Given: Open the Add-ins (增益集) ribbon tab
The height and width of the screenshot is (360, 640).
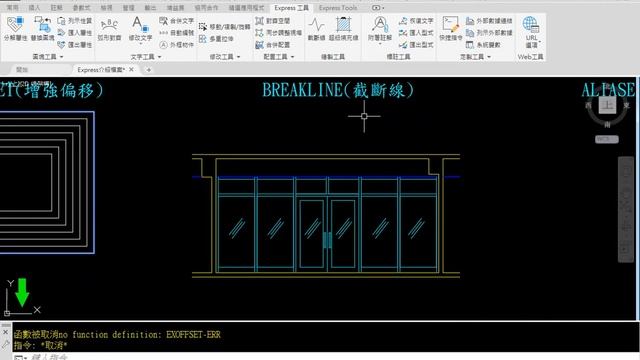Looking at the screenshot, I should tap(176, 8).
